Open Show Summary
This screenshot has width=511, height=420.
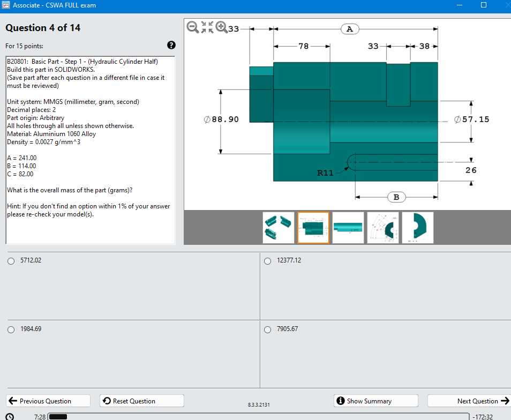click(376, 401)
